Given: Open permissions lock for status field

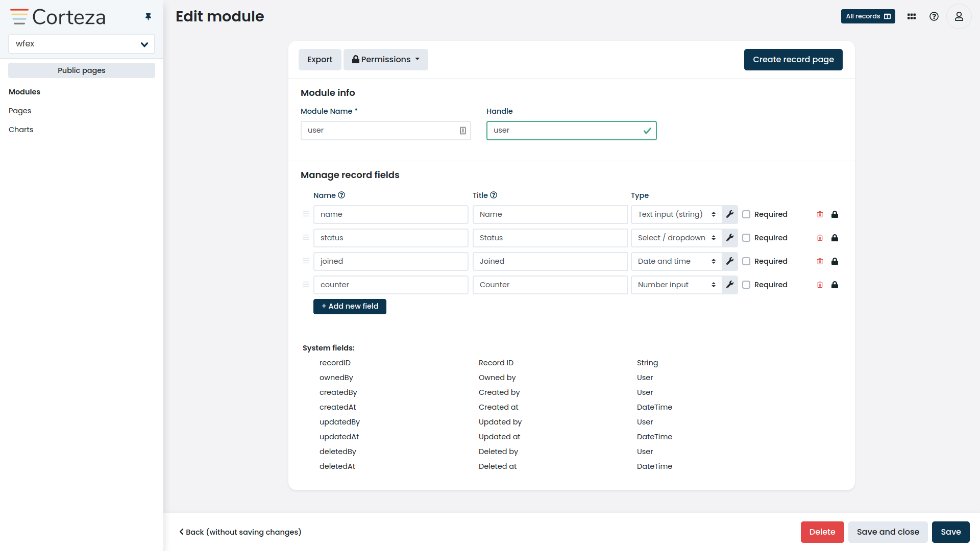Looking at the screenshot, I should pos(835,238).
